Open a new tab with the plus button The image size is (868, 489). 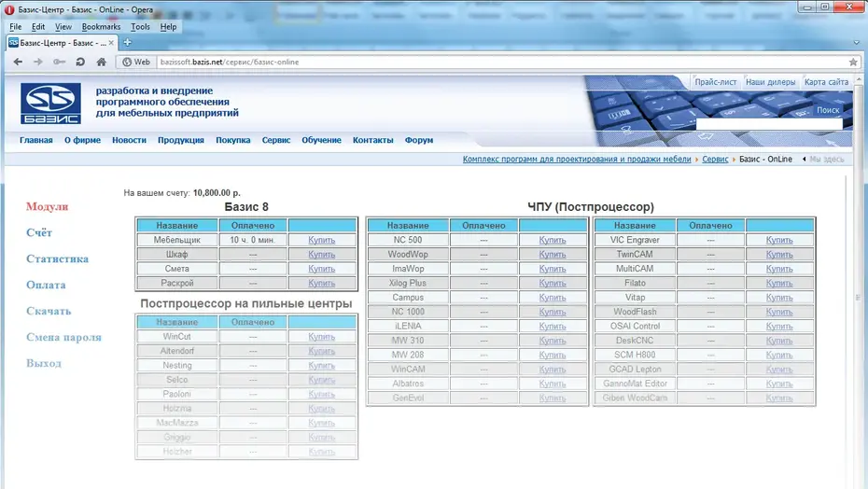127,42
